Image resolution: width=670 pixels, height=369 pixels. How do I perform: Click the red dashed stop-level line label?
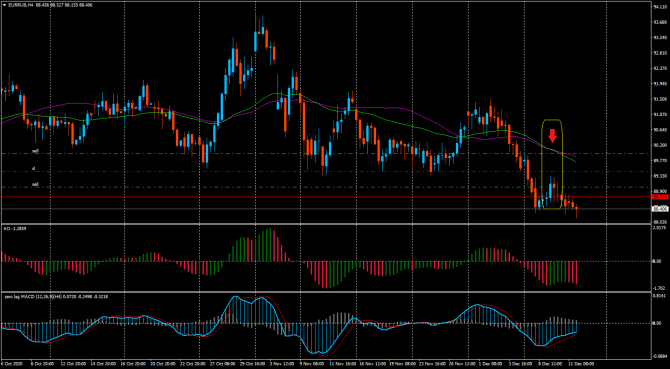click(x=33, y=169)
